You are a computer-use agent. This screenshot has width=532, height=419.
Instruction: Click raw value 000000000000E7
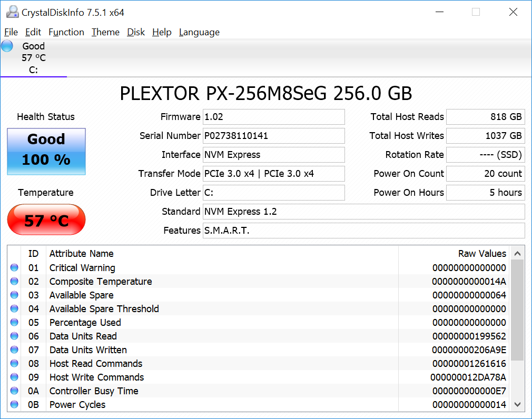(469, 391)
